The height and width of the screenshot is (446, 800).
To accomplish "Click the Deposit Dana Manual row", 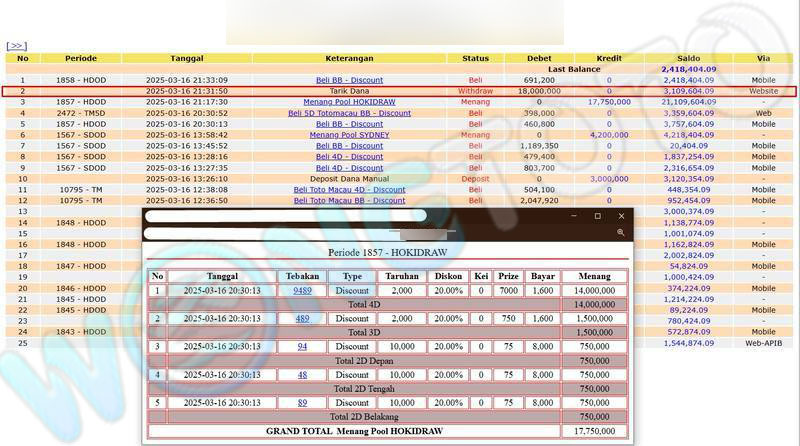I will (349, 179).
